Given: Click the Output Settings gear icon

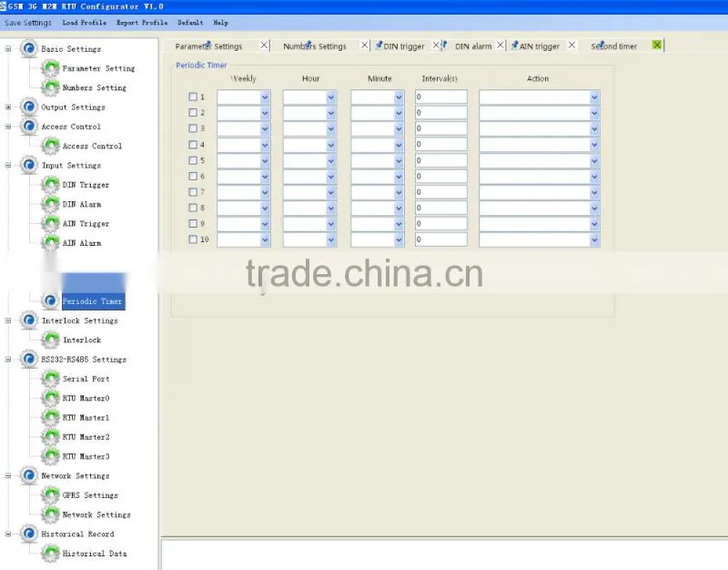Looking at the screenshot, I should [29, 107].
